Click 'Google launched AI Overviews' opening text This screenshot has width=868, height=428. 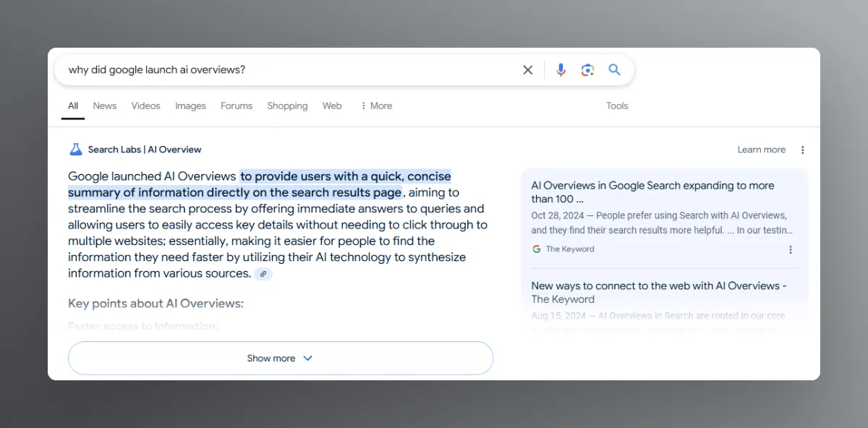(152, 176)
